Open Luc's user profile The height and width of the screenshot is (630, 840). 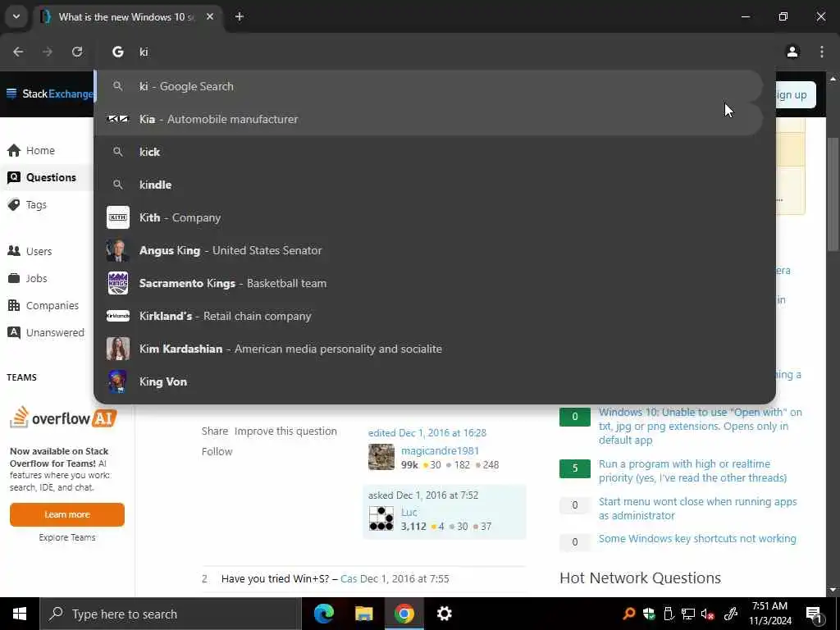(x=409, y=512)
